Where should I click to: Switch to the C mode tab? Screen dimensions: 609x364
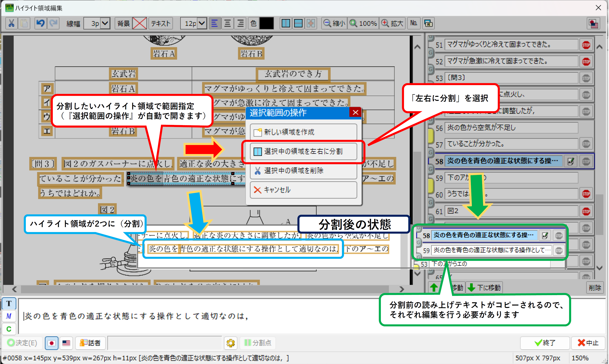point(9,329)
